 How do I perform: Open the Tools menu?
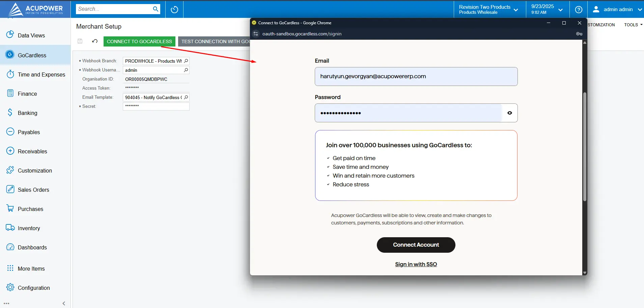click(x=633, y=25)
